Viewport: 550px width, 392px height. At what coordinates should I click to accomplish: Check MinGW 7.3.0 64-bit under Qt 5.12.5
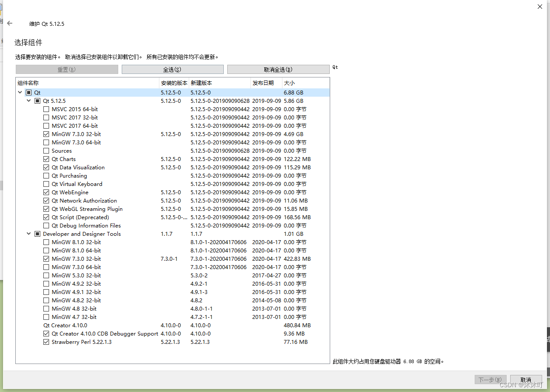click(x=46, y=143)
